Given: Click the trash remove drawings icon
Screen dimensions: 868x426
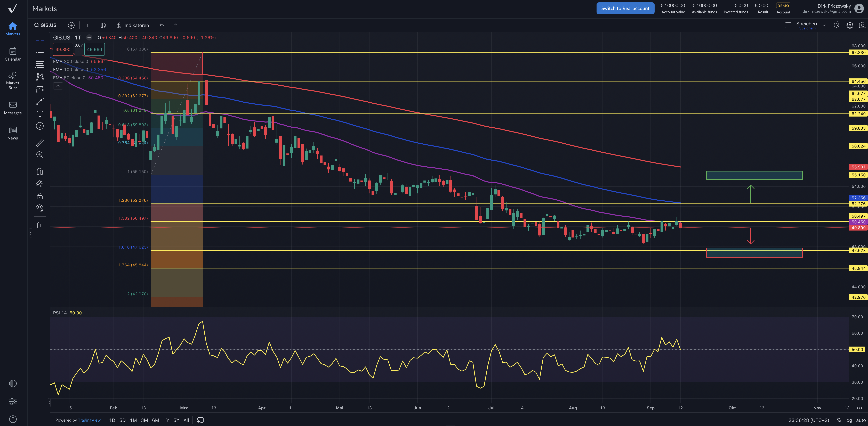Looking at the screenshot, I should click(x=40, y=225).
